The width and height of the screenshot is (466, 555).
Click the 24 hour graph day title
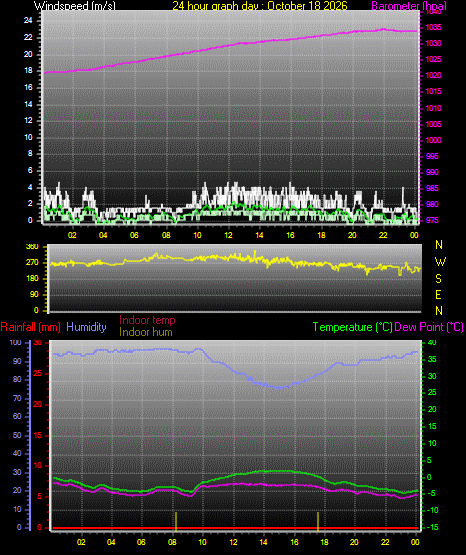(260, 6)
